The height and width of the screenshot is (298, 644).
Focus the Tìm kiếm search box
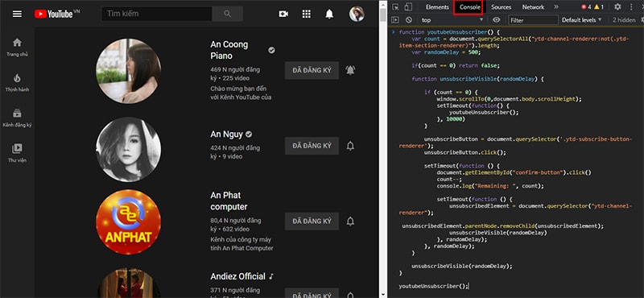(x=157, y=14)
